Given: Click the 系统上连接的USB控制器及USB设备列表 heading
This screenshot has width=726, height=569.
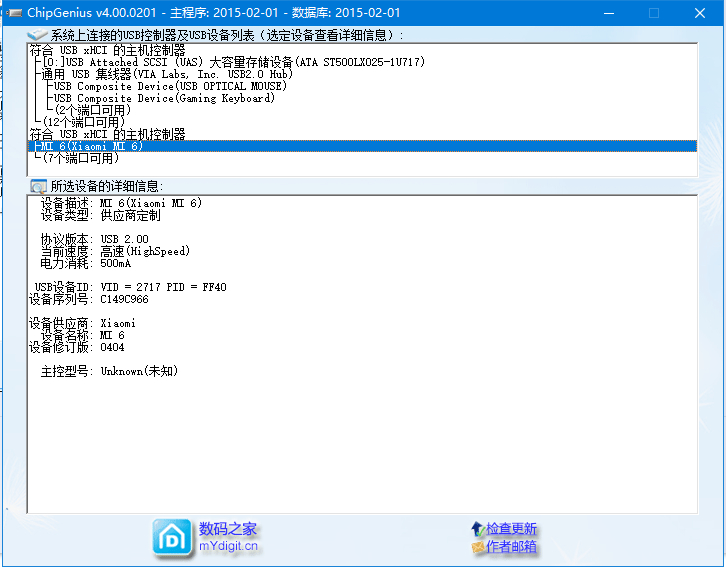Looking at the screenshot, I should (227, 35).
